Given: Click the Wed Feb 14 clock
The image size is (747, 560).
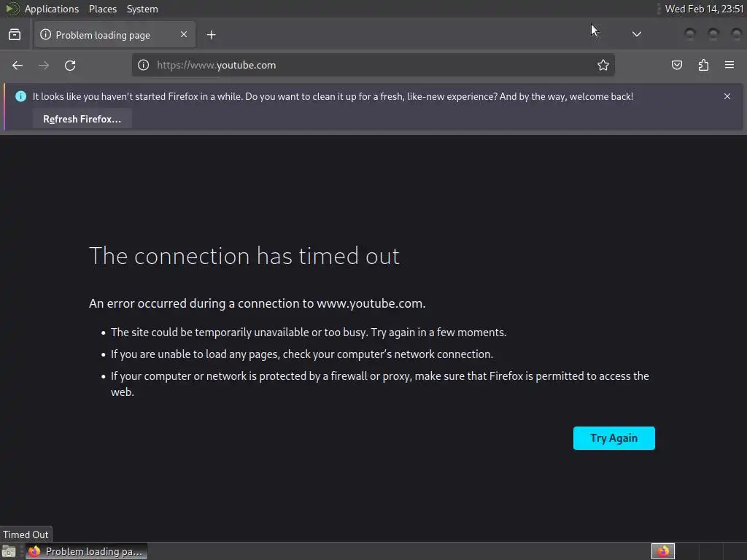Looking at the screenshot, I should (704, 9).
